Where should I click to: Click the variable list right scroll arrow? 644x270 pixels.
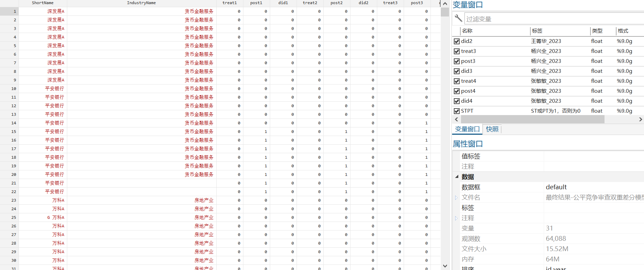pos(640,119)
